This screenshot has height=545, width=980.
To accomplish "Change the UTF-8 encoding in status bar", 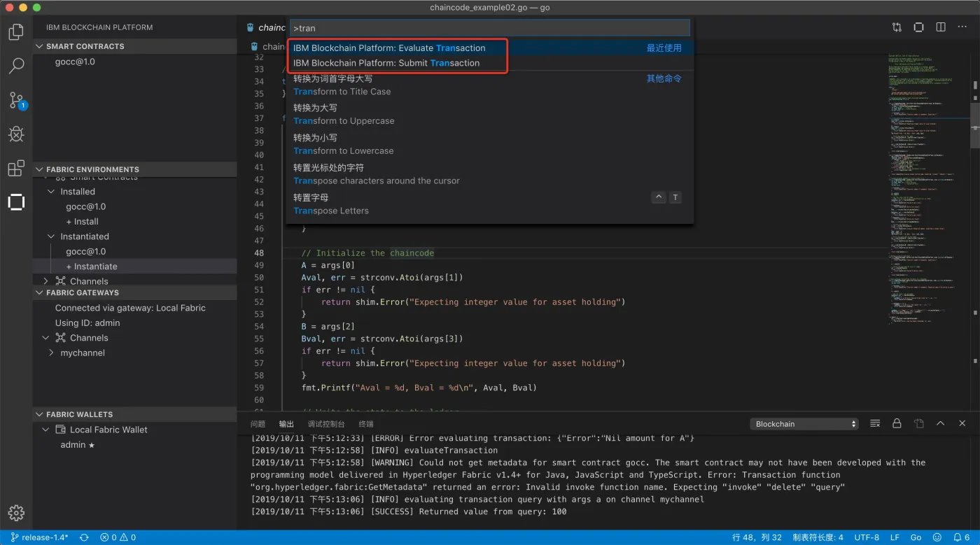I will [x=867, y=537].
